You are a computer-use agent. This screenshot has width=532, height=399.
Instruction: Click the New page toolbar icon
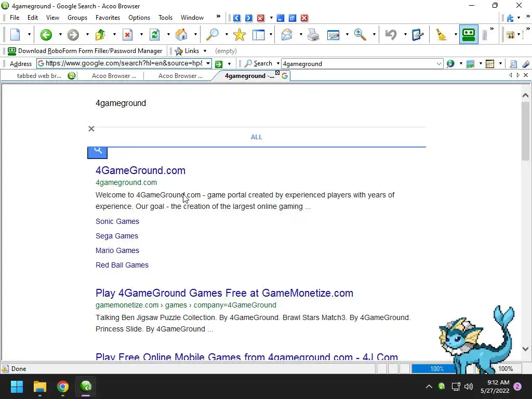tap(16, 34)
